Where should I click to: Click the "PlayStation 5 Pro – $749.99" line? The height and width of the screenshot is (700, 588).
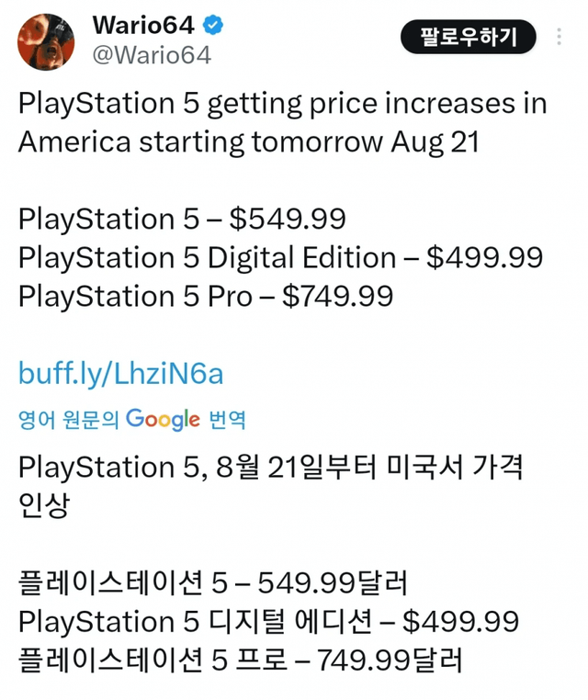tap(206, 297)
